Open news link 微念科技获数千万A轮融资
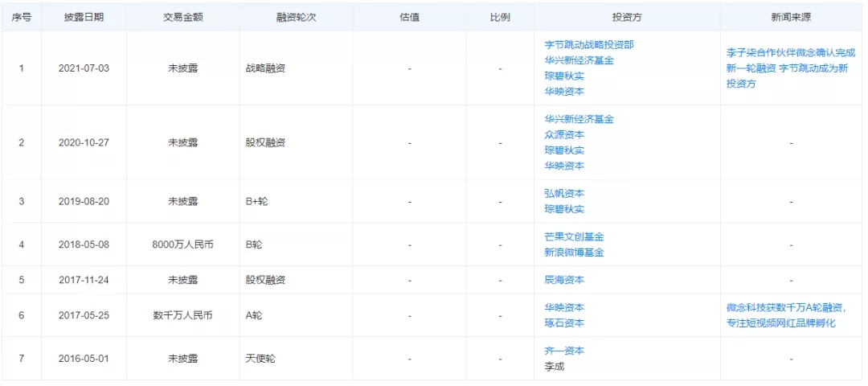 point(786,315)
